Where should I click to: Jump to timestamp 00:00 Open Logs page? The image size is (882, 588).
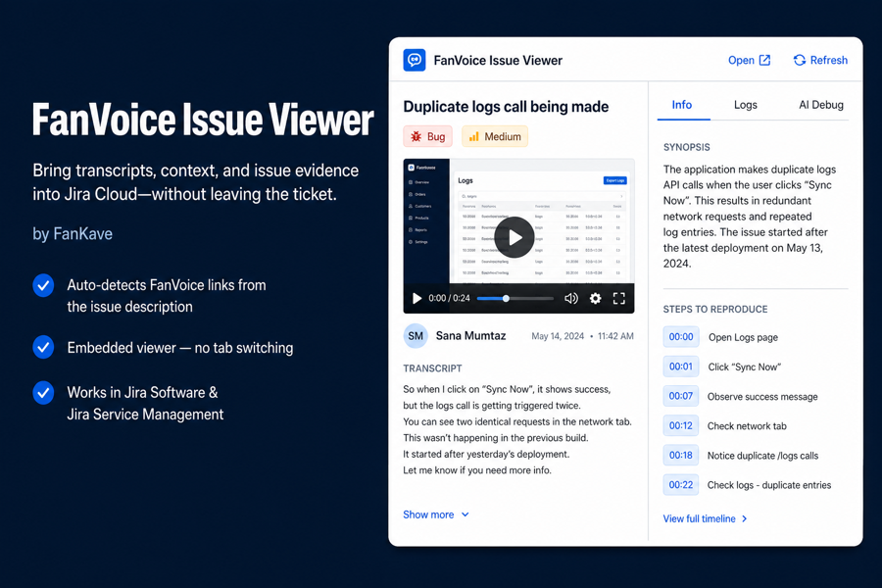point(681,336)
